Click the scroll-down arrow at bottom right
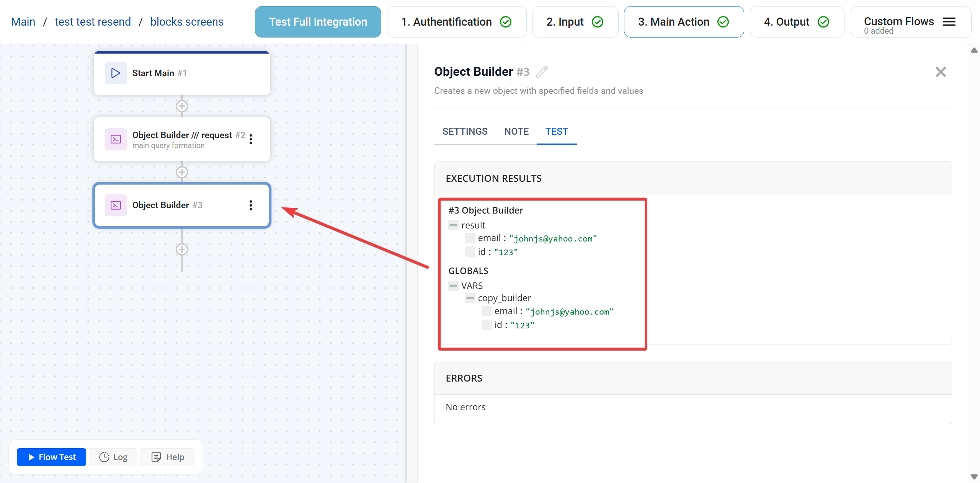 [x=974, y=476]
